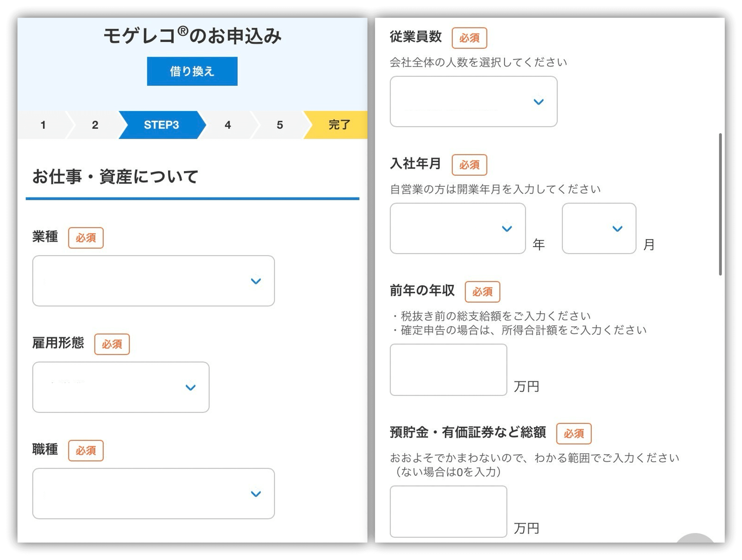This screenshot has height=560, width=742.
Task: Click the 会社全体の人数を選択してください hint
Action: tap(478, 62)
